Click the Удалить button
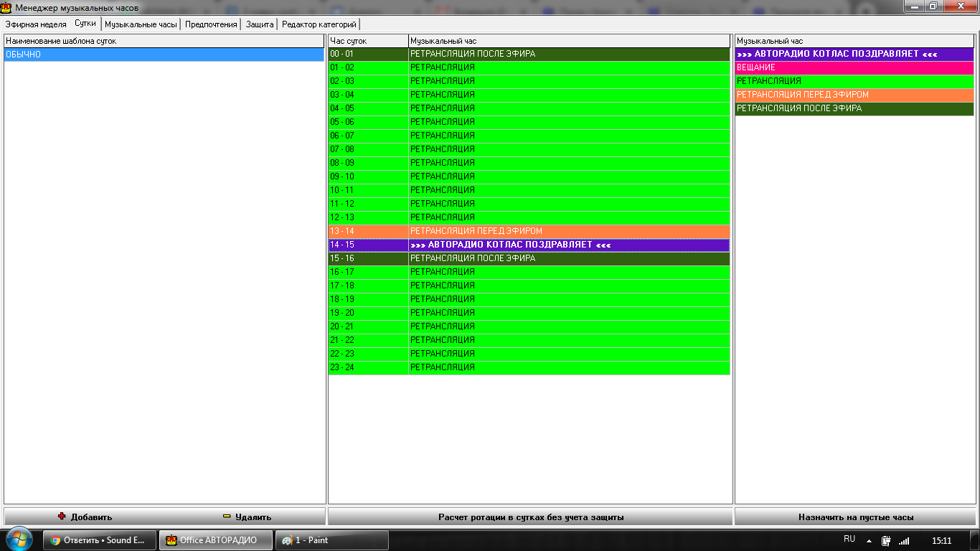Viewport: 980px width, 551px height. [246, 517]
